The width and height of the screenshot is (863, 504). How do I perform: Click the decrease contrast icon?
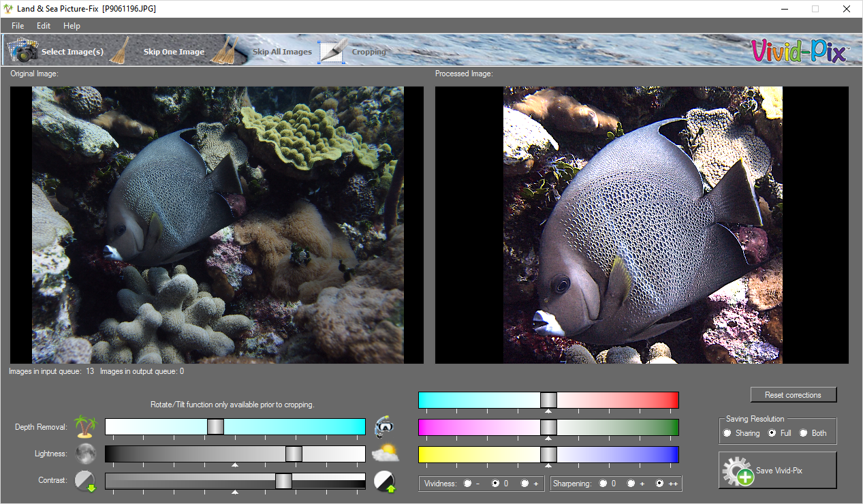(x=86, y=481)
